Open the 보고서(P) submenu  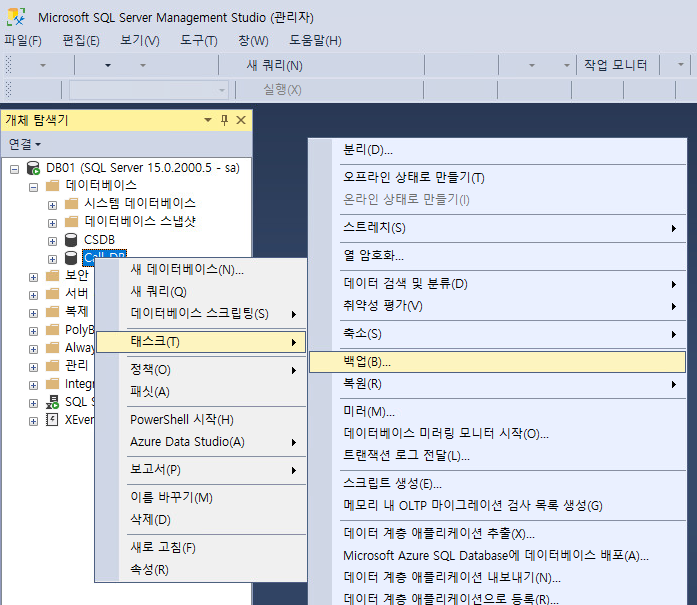[201, 470]
